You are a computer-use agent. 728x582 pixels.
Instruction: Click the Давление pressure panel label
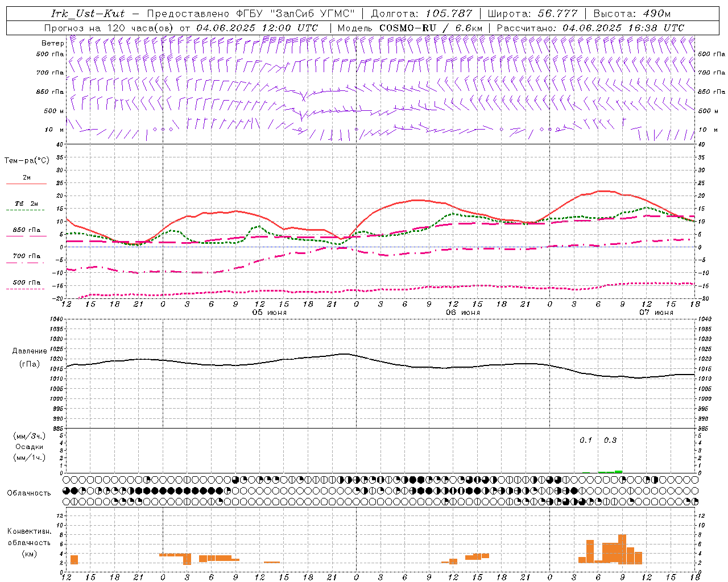pyautogui.click(x=30, y=351)
